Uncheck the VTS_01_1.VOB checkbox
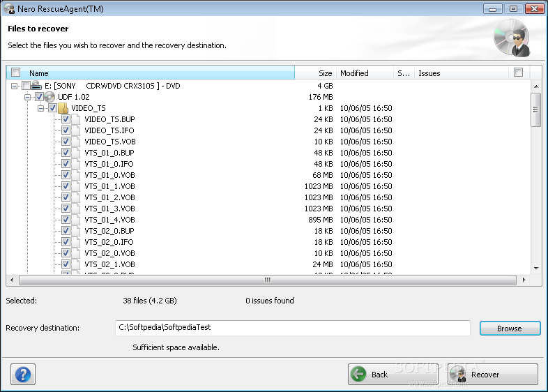 [x=66, y=186]
